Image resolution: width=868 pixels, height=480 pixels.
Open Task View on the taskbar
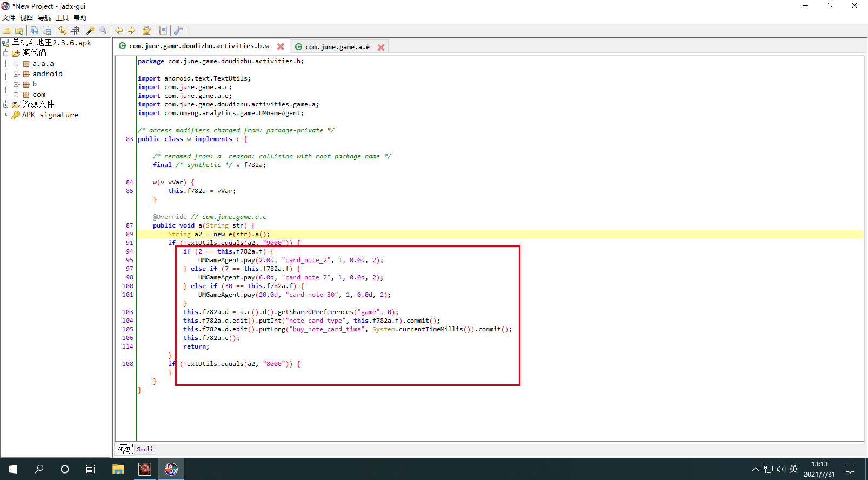click(91, 469)
